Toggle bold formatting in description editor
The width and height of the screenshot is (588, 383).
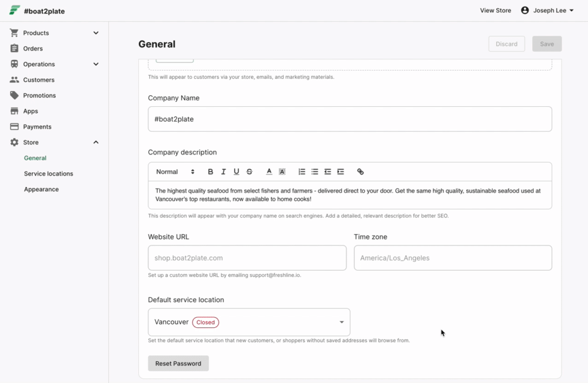click(211, 172)
